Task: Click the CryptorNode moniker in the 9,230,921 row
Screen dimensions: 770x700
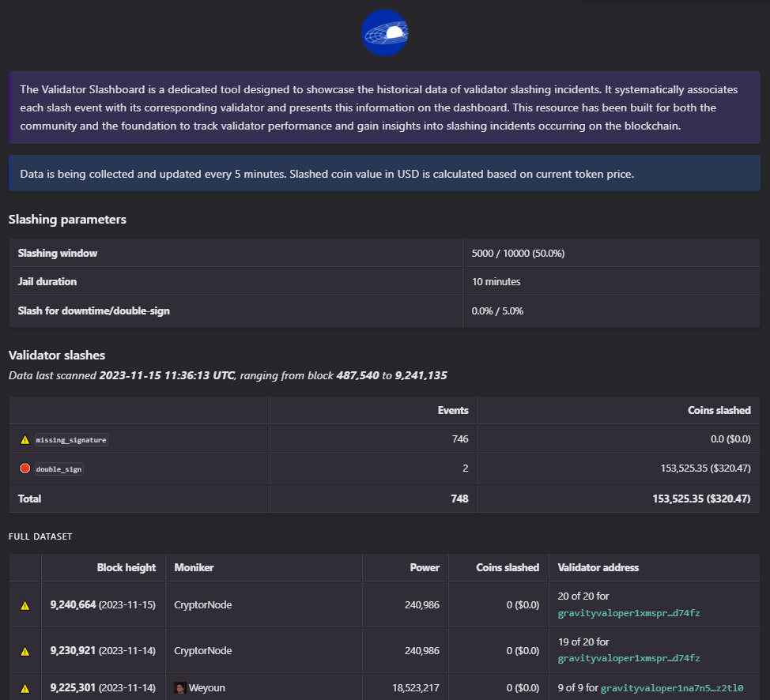Action: coord(203,650)
